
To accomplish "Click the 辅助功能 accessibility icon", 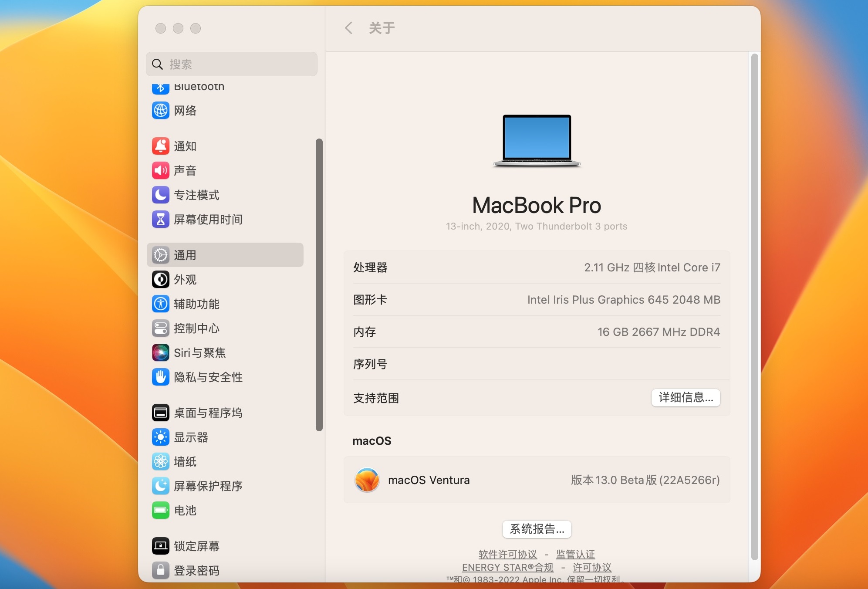I will [160, 304].
